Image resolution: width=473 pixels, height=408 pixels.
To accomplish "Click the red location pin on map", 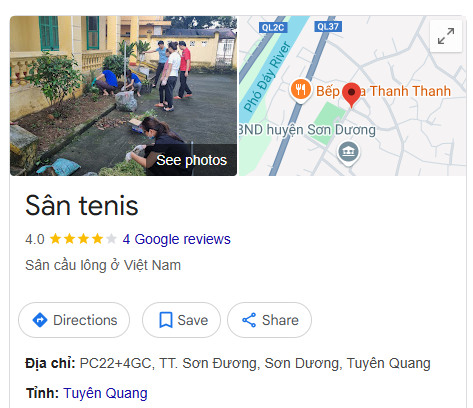I will [351, 95].
